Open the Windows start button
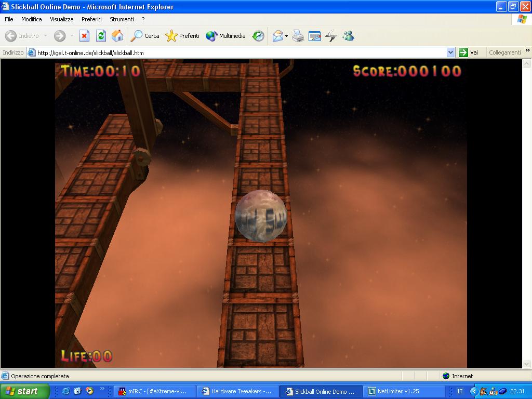The image size is (532, 399). pos(24,391)
